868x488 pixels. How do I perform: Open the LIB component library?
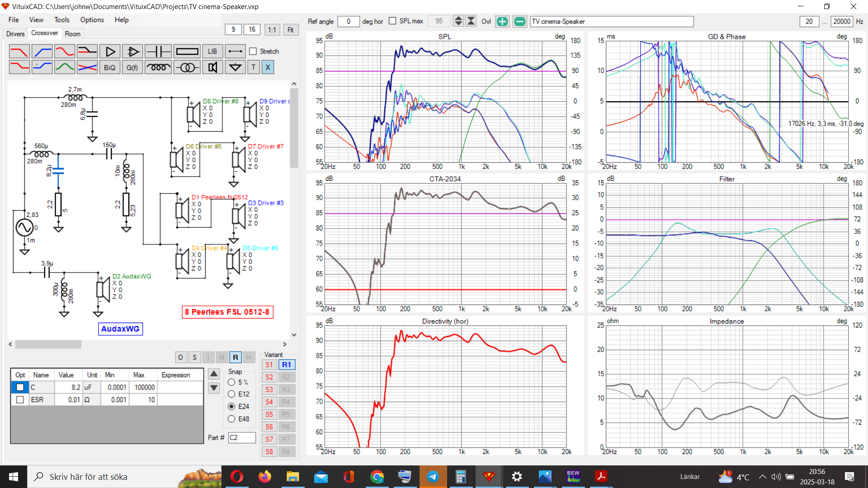tap(212, 52)
